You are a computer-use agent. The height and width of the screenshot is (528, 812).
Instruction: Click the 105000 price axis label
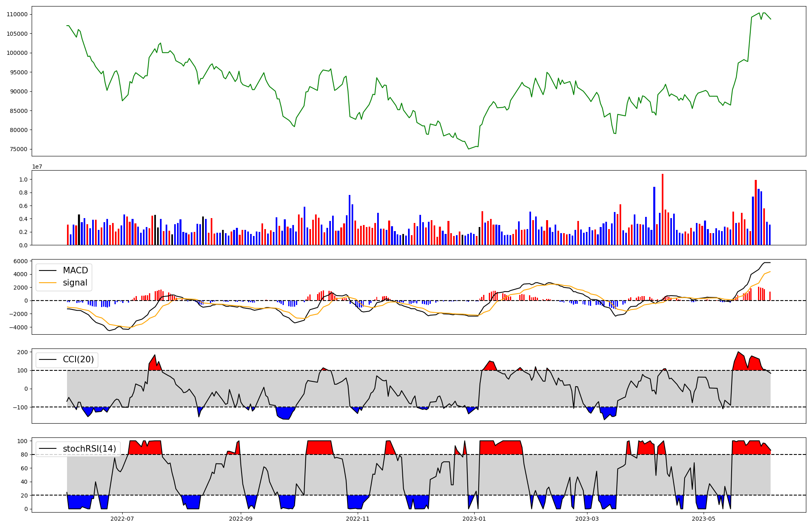(x=17, y=34)
